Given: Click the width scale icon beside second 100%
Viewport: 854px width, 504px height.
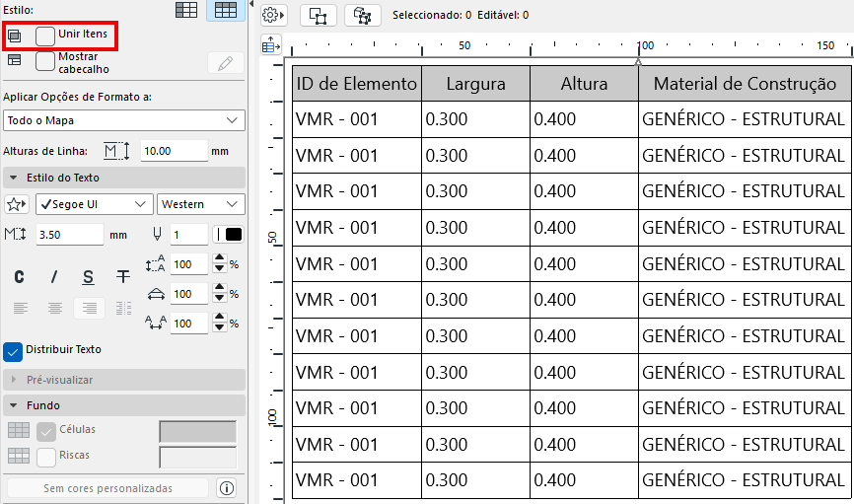Looking at the screenshot, I should tap(156, 294).
